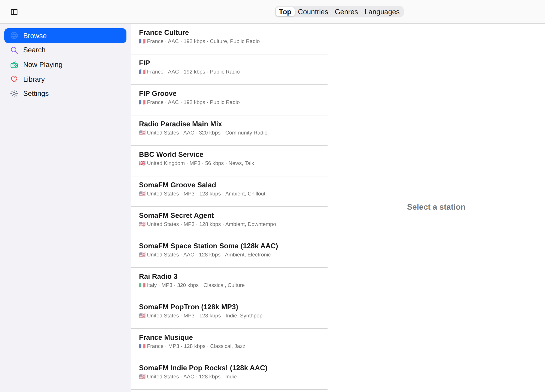This screenshot has height=392, width=545.
Task: Select Radio Paradise Main Mix
Action: (229, 130)
